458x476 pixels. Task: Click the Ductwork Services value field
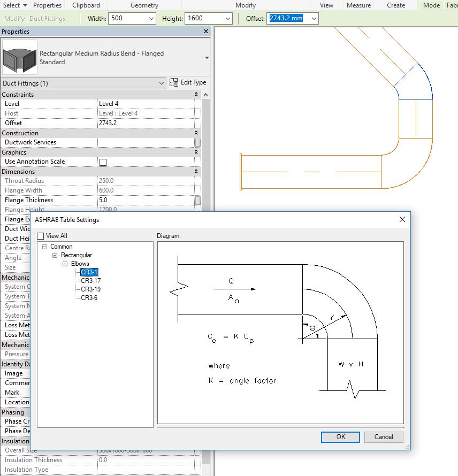tap(146, 142)
